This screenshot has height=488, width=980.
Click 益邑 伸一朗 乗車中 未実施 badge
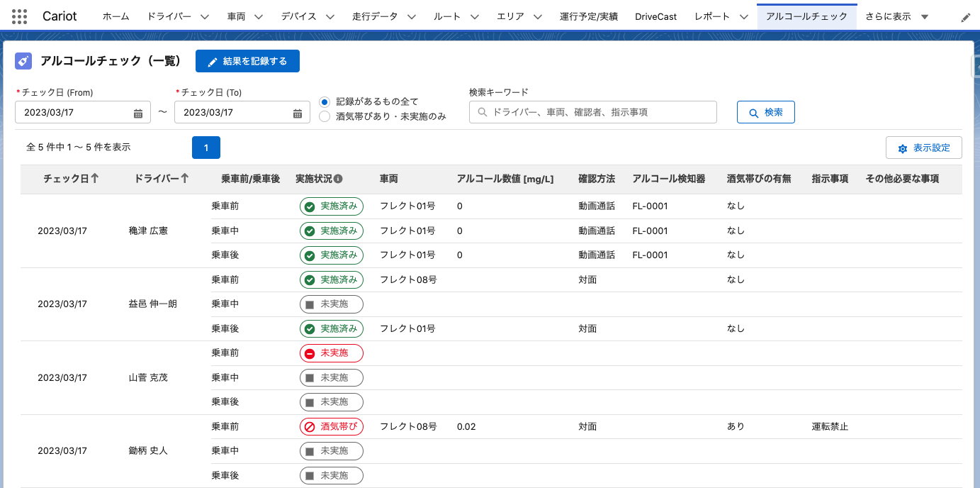(x=331, y=304)
